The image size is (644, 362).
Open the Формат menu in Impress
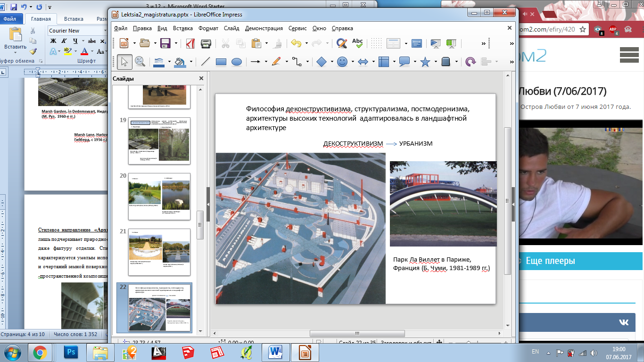click(x=208, y=28)
